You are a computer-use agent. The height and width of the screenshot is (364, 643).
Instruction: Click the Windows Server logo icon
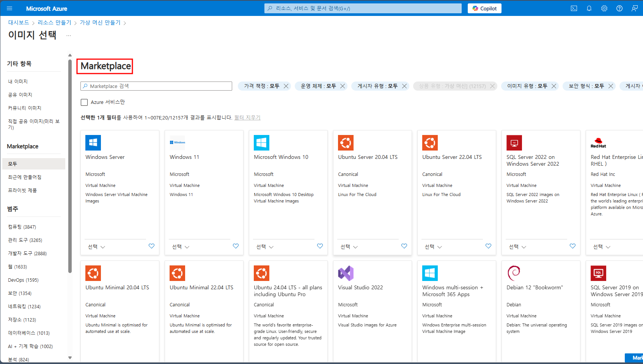click(93, 143)
